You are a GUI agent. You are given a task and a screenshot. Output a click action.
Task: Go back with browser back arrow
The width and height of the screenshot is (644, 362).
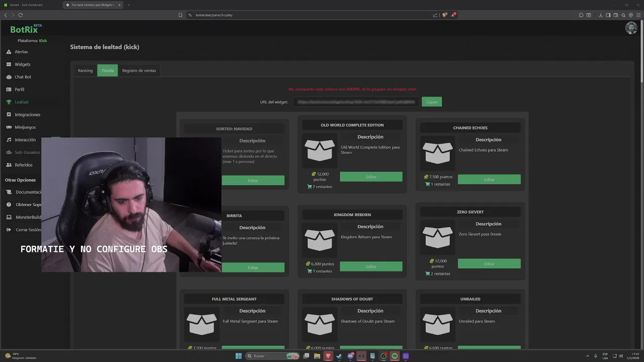(x=6, y=15)
